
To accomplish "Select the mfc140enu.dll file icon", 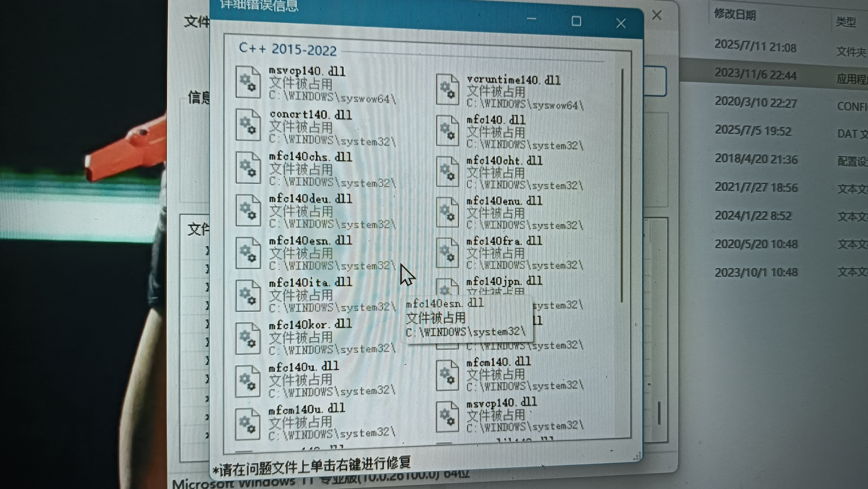I will click(x=447, y=212).
